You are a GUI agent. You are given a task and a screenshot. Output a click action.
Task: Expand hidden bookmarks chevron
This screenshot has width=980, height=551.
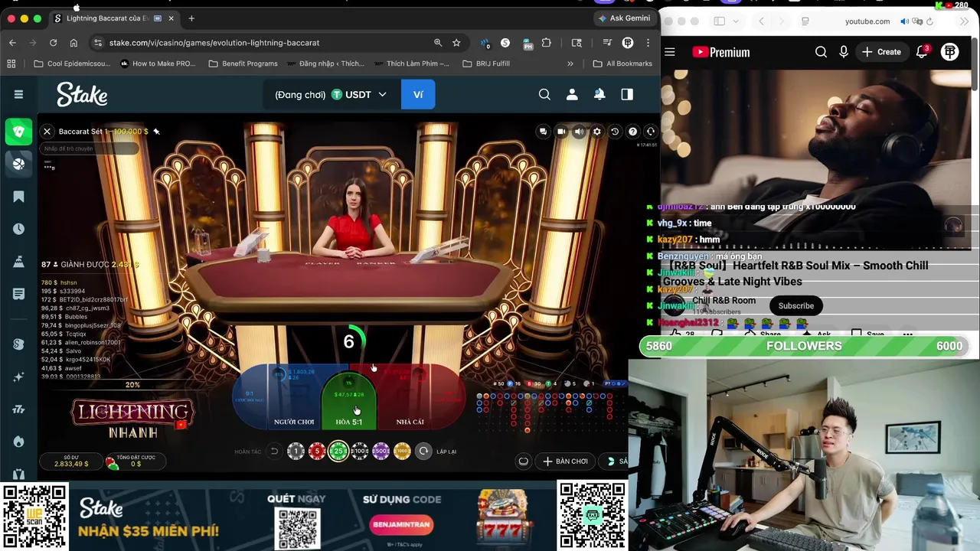tap(570, 64)
